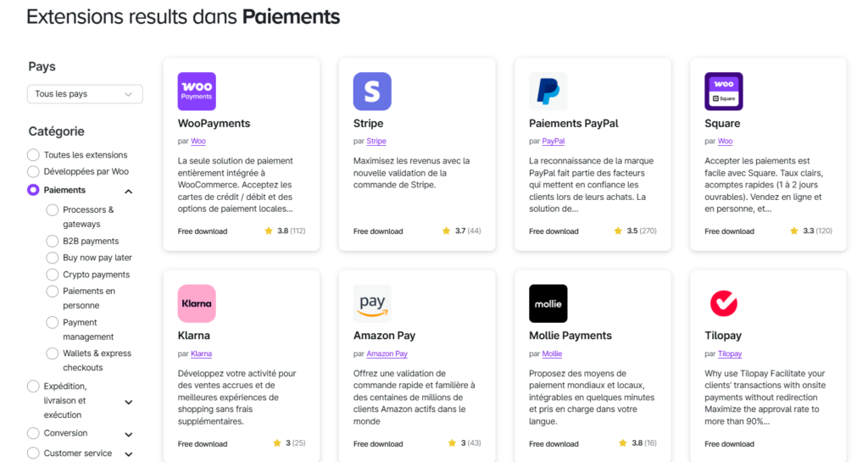Open the Tous les pays dropdown
This screenshot has height=462, width=868.
[x=85, y=94]
